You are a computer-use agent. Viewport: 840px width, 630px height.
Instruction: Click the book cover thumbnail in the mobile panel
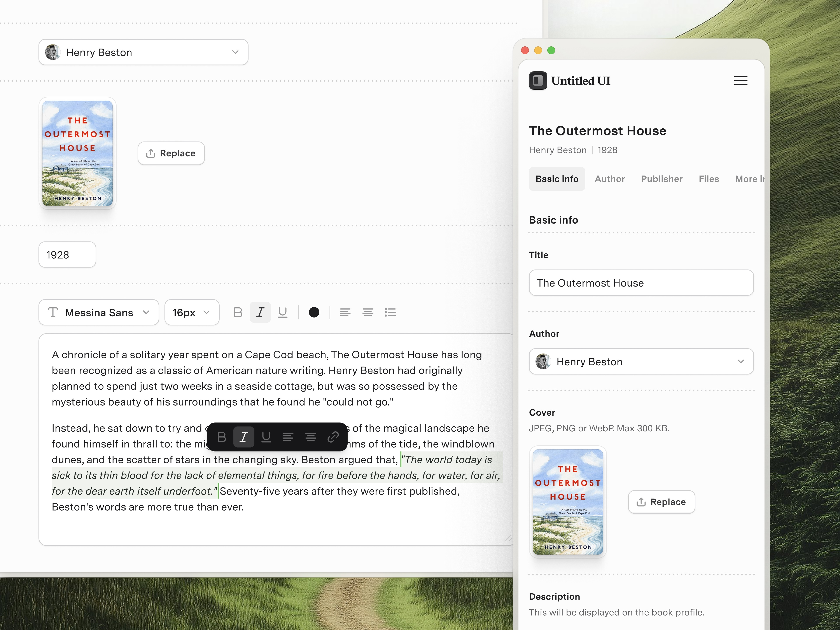568,502
